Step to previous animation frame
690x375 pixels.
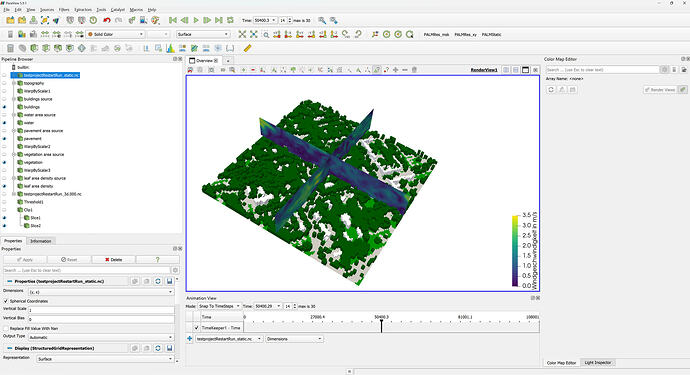coord(184,20)
